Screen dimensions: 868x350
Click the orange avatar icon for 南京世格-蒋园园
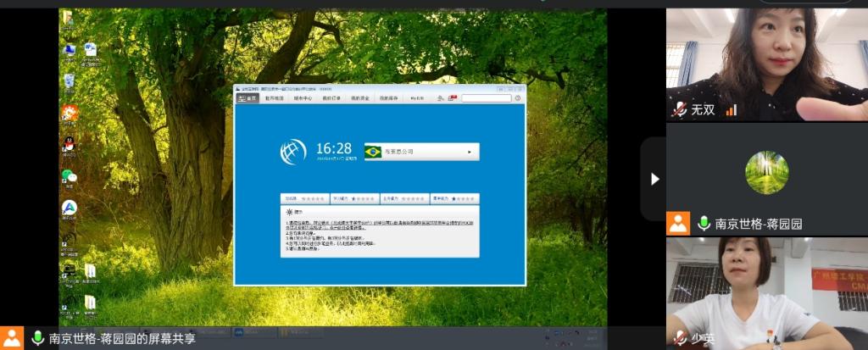678,224
